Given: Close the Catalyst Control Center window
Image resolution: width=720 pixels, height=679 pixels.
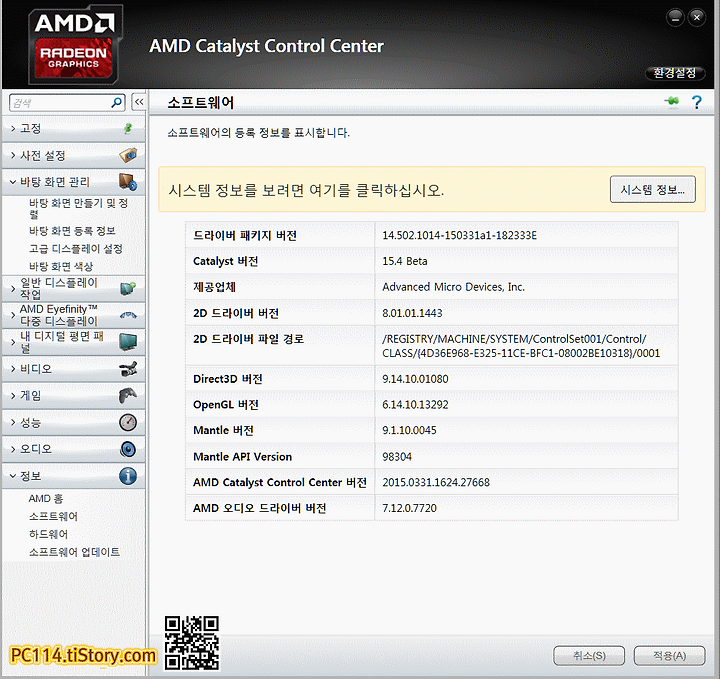Looking at the screenshot, I should pos(697,18).
